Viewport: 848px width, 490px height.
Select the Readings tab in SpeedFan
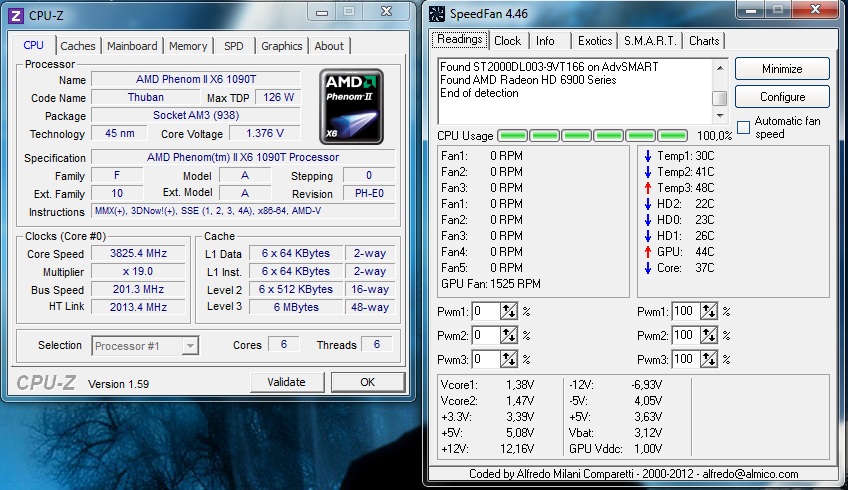coord(460,39)
